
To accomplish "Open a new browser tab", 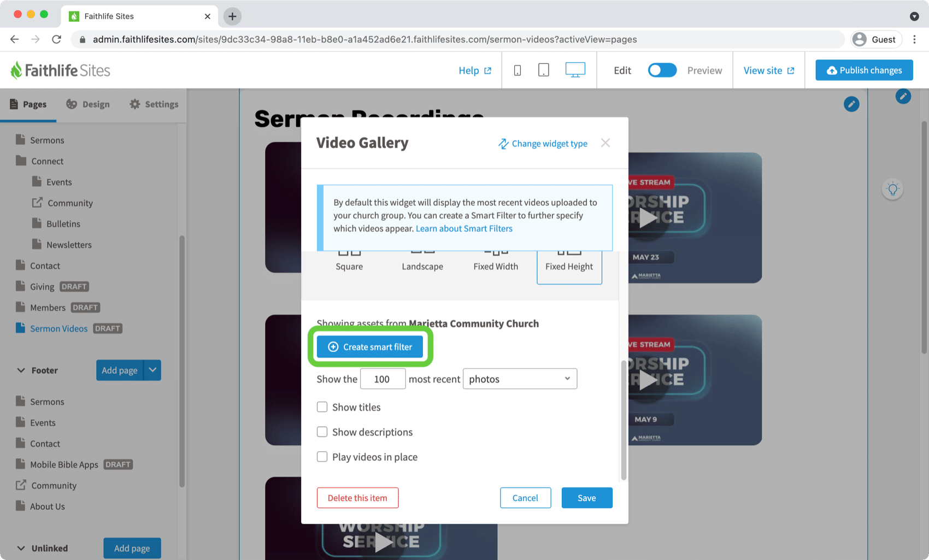I will pos(232,16).
